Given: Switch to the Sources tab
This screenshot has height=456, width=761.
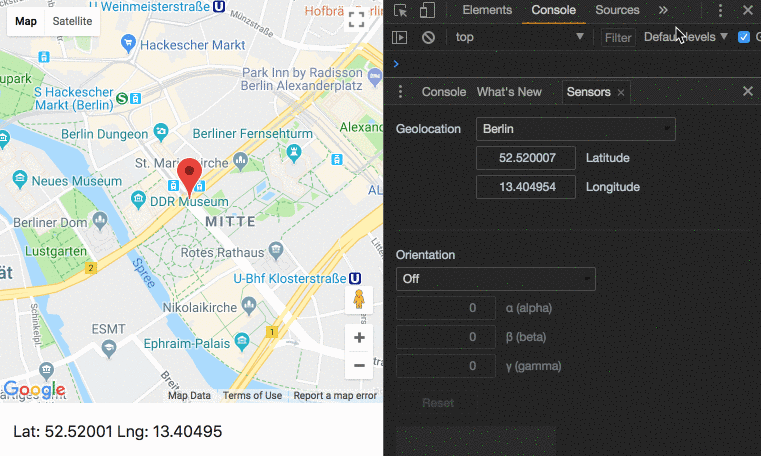Looking at the screenshot, I should (x=617, y=10).
